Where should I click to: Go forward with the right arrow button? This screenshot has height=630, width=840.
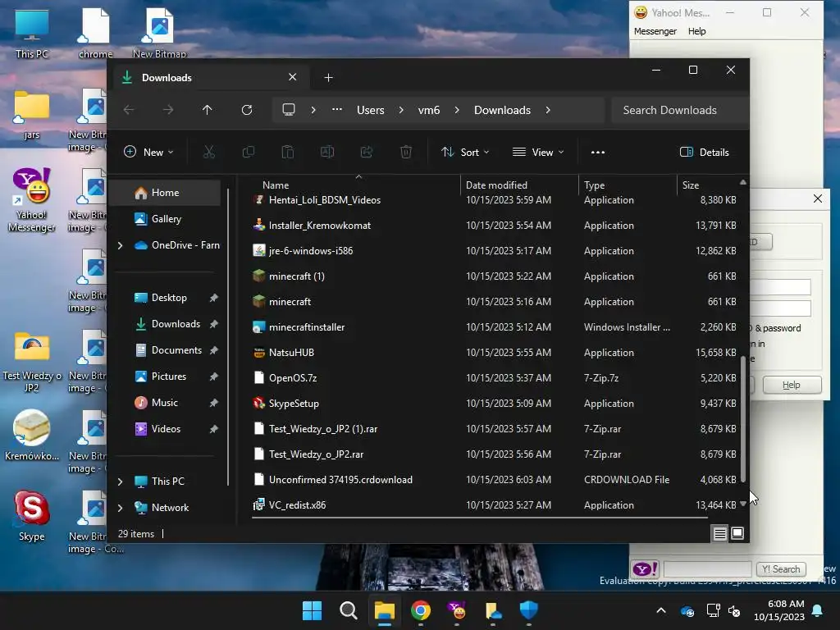pos(168,110)
